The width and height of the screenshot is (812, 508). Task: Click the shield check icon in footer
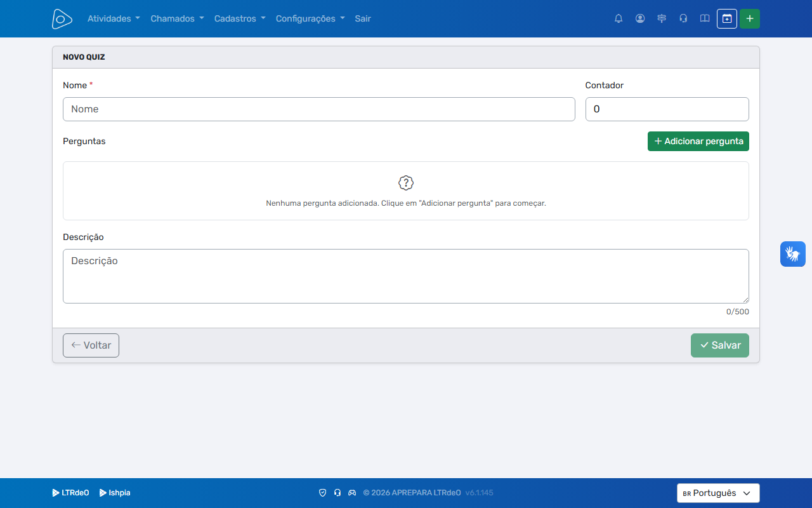pyautogui.click(x=322, y=493)
